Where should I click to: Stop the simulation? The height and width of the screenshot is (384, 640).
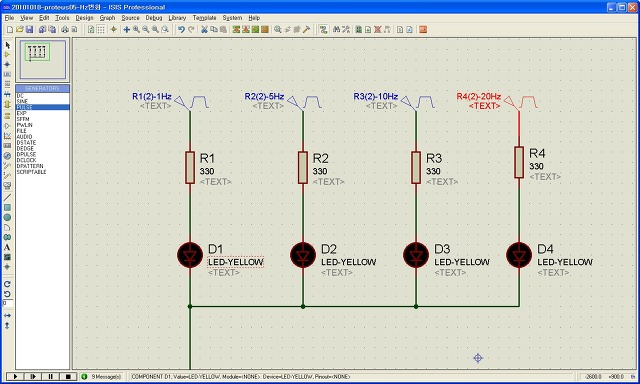click(68, 376)
